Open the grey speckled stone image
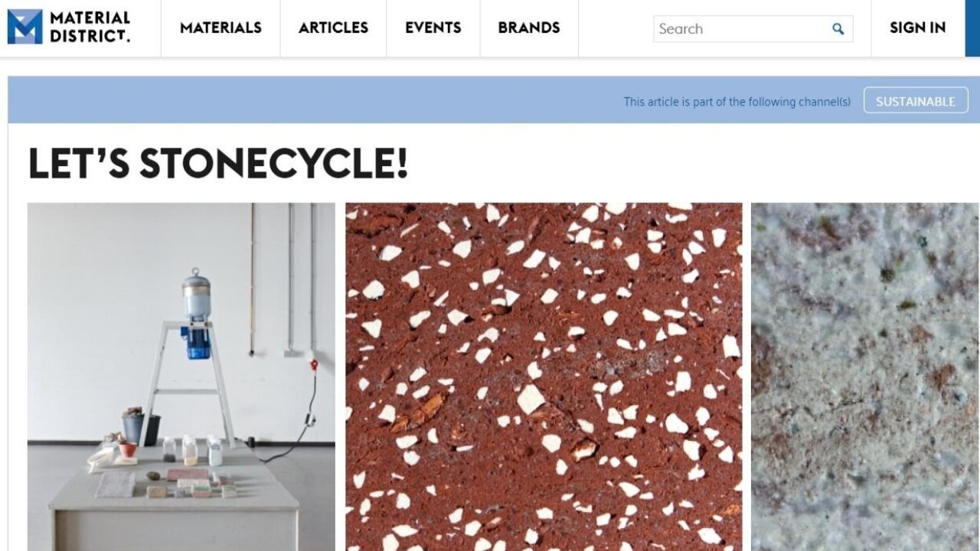Image resolution: width=980 pixels, height=551 pixels. (865, 377)
